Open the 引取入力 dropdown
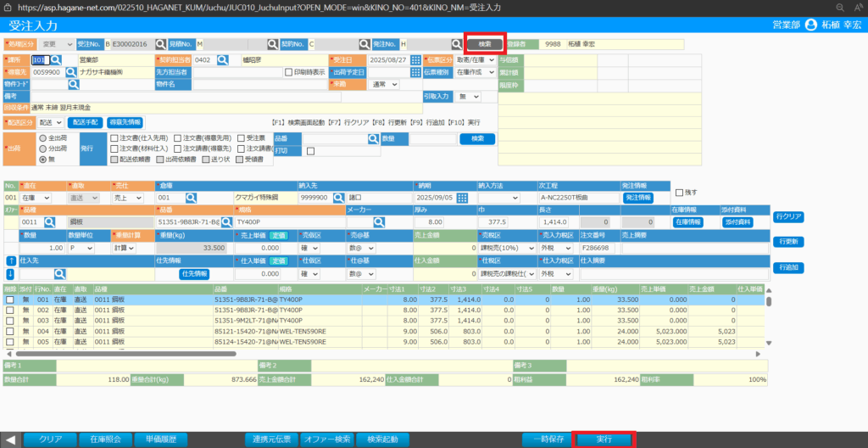 468,97
